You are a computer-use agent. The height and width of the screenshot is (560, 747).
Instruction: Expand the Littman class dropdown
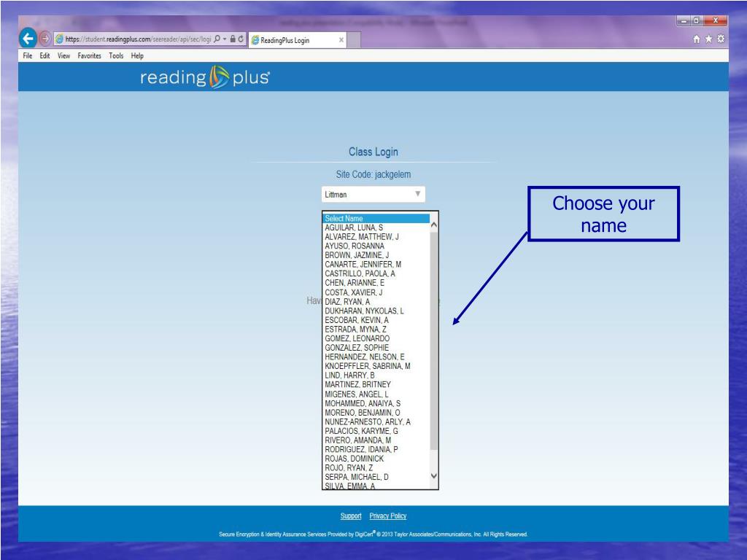(373, 194)
